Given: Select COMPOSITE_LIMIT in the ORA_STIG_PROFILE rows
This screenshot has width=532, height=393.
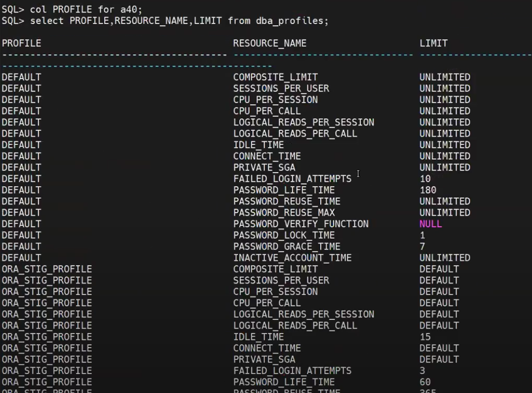Looking at the screenshot, I should [x=275, y=269].
